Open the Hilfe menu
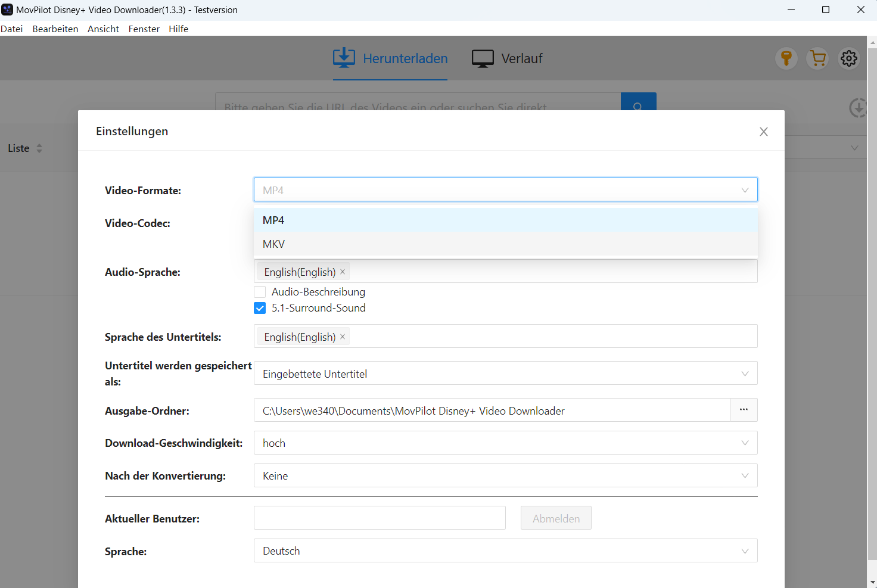This screenshot has width=877, height=588. (x=179, y=29)
